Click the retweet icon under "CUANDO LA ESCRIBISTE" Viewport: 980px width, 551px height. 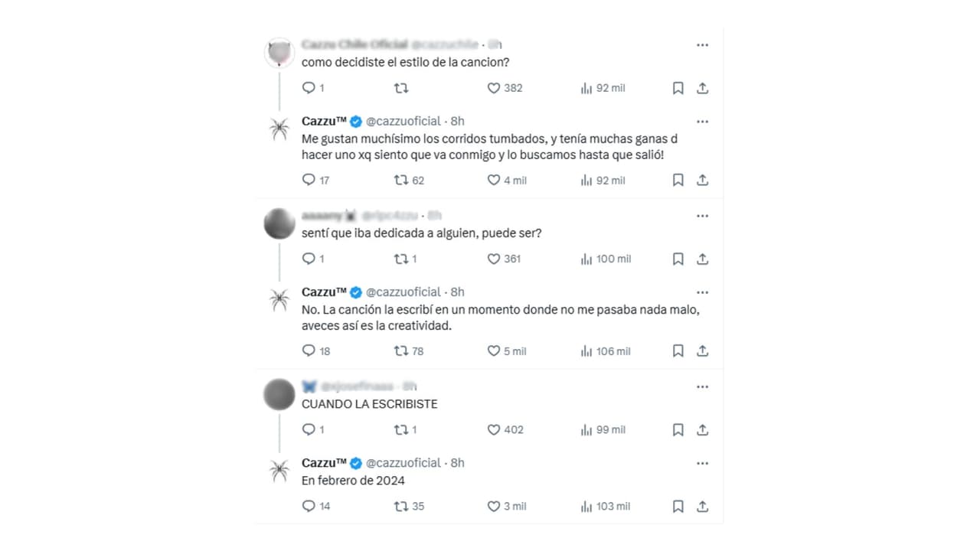pos(399,429)
